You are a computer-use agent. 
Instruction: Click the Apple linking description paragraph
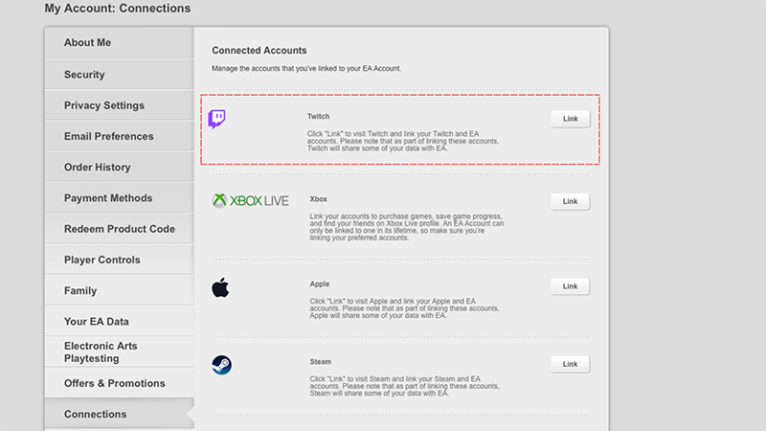click(x=404, y=308)
